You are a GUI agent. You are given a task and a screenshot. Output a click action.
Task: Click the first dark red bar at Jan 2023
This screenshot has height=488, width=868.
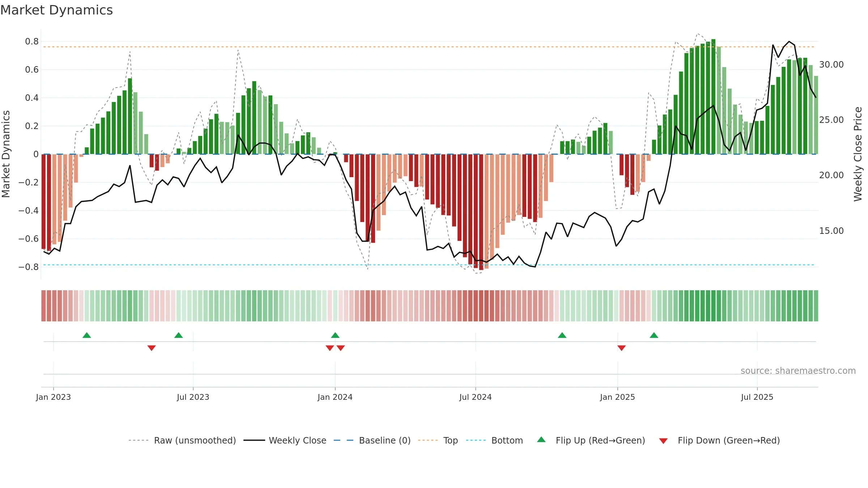coord(43,202)
